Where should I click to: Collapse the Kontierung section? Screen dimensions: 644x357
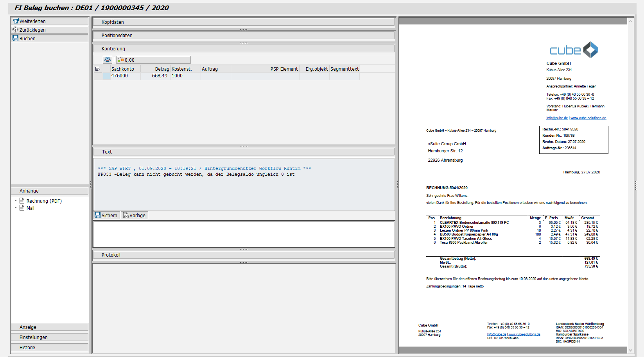pyautogui.click(x=243, y=49)
